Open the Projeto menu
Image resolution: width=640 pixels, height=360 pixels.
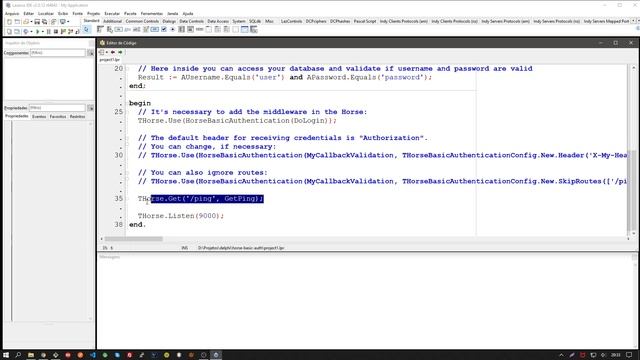[93, 13]
